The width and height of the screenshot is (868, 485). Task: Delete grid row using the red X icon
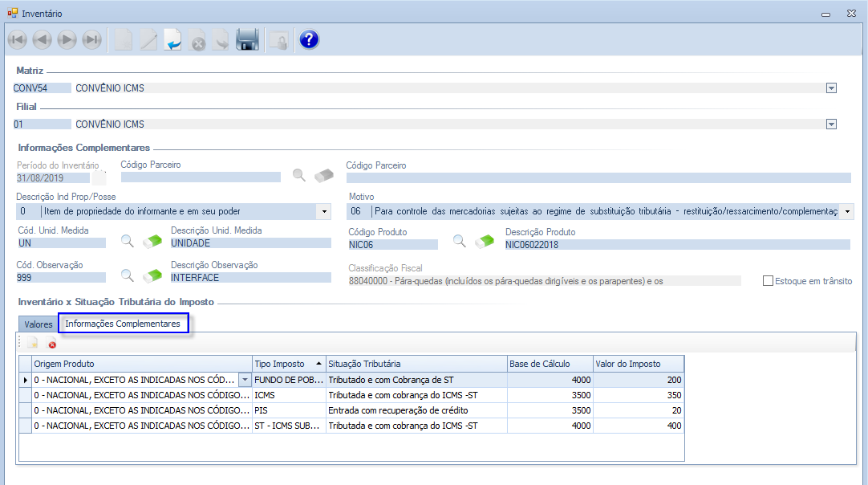tap(52, 344)
